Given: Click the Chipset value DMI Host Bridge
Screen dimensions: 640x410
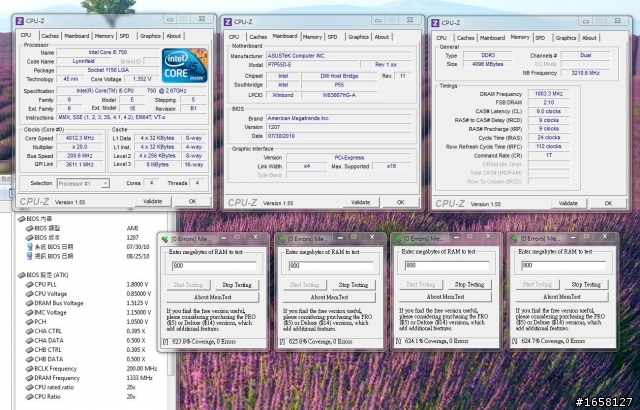Looking at the screenshot, I should pyautogui.click(x=339, y=76).
